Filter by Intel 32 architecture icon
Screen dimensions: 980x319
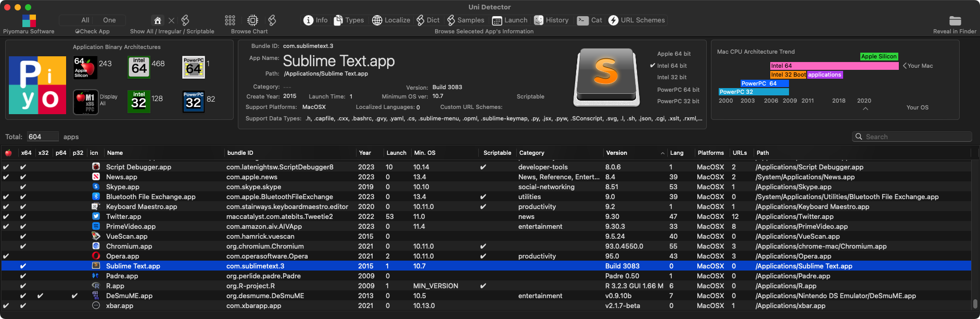coord(139,102)
